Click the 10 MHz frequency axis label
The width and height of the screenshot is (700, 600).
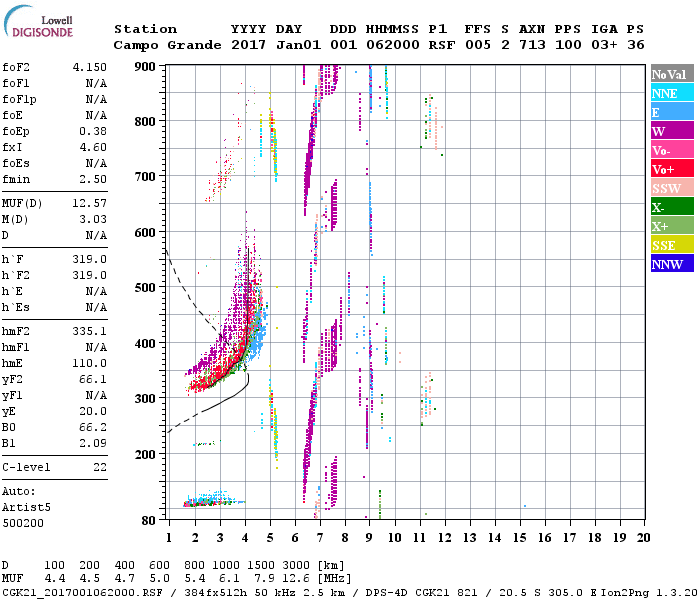point(395,538)
